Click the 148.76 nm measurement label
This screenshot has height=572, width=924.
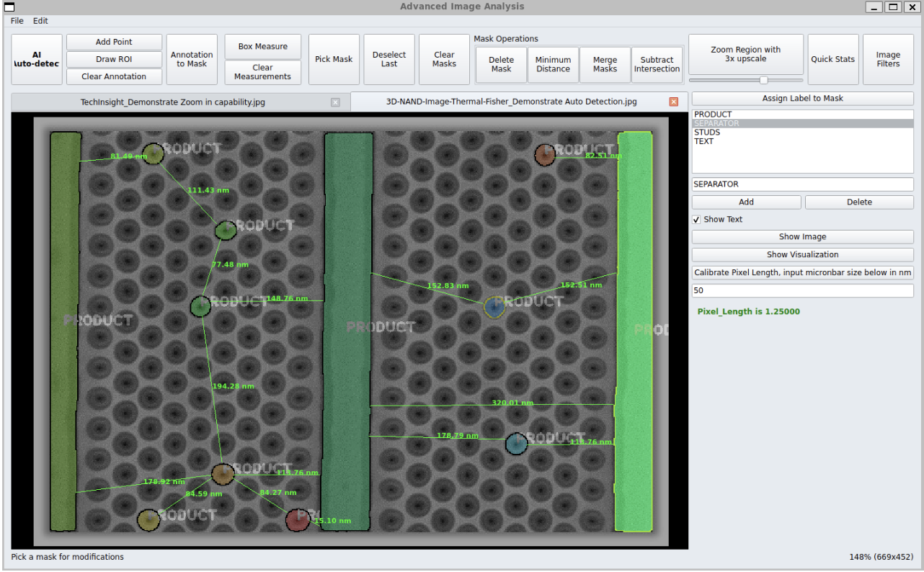point(287,298)
